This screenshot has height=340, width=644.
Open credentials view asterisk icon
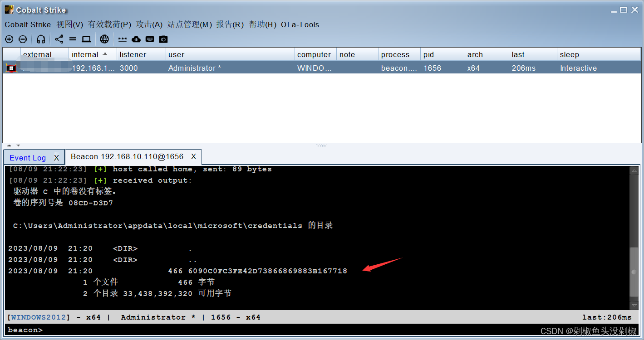pyautogui.click(x=123, y=39)
